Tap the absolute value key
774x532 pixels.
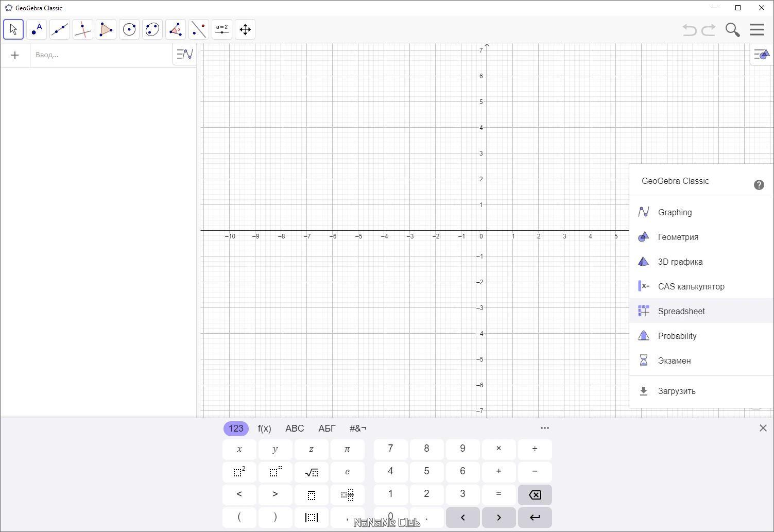coord(312,517)
